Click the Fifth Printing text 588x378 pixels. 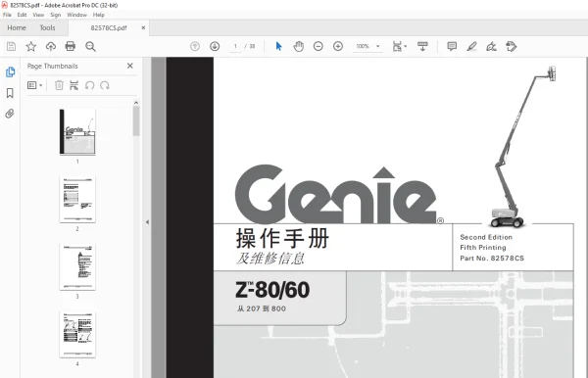[483, 248]
